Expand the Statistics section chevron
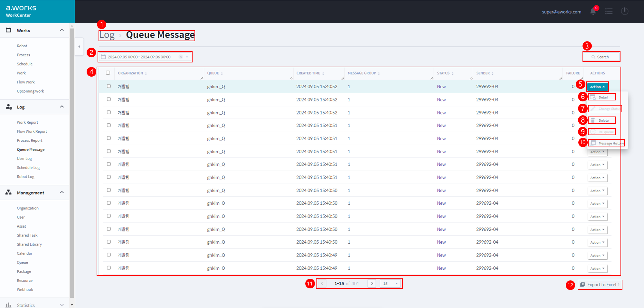Viewport: 644px width, 308px height. click(x=62, y=305)
